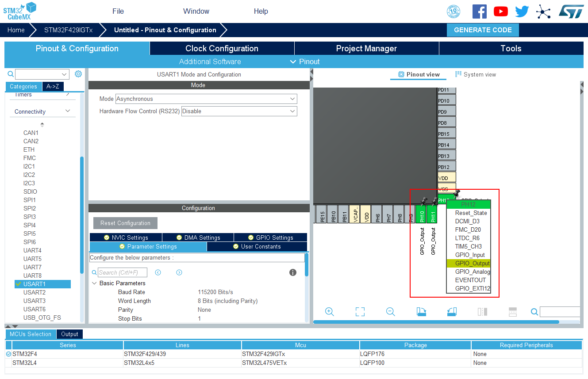Select GPIO_Input in PH12 menu
The height and width of the screenshot is (379, 588).
469,255
